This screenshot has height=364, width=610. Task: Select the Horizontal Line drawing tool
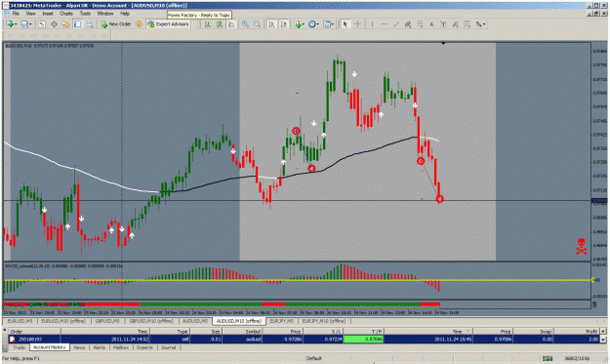point(385,24)
